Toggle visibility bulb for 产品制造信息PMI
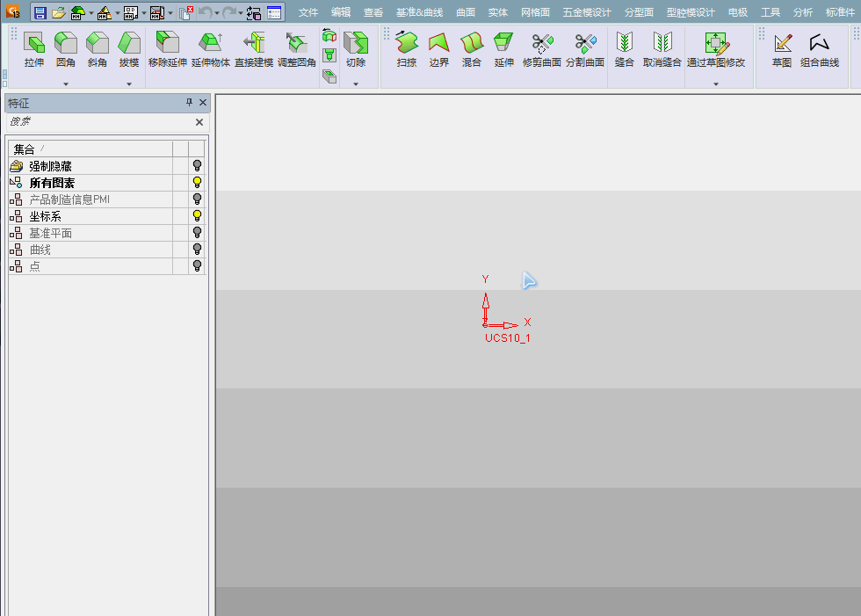 point(197,199)
